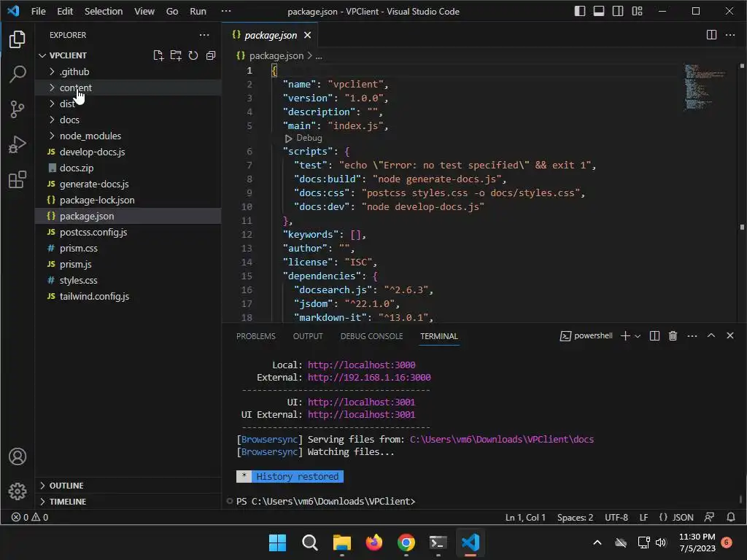This screenshot has width=747, height=560.
Task: Create a new file in VPCLIENT
Action: pyautogui.click(x=158, y=55)
